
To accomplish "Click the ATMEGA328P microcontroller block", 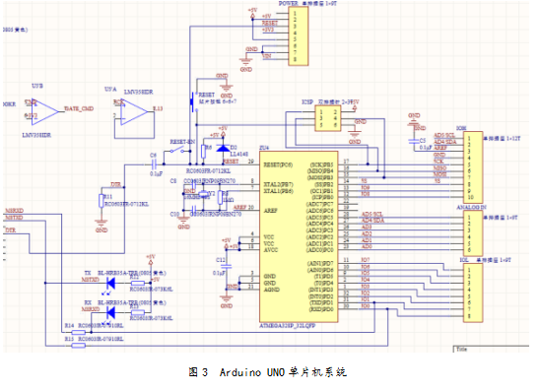I will [x=299, y=236].
